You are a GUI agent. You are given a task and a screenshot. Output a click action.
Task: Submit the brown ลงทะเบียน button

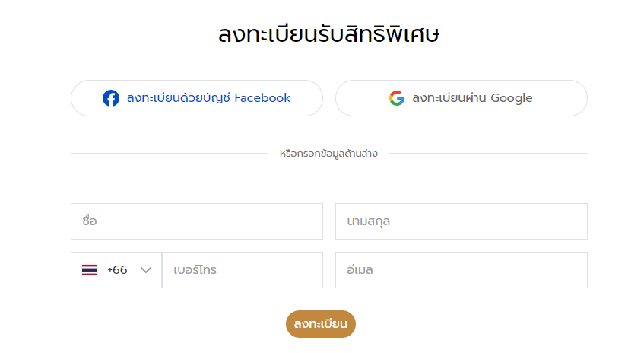[321, 324]
